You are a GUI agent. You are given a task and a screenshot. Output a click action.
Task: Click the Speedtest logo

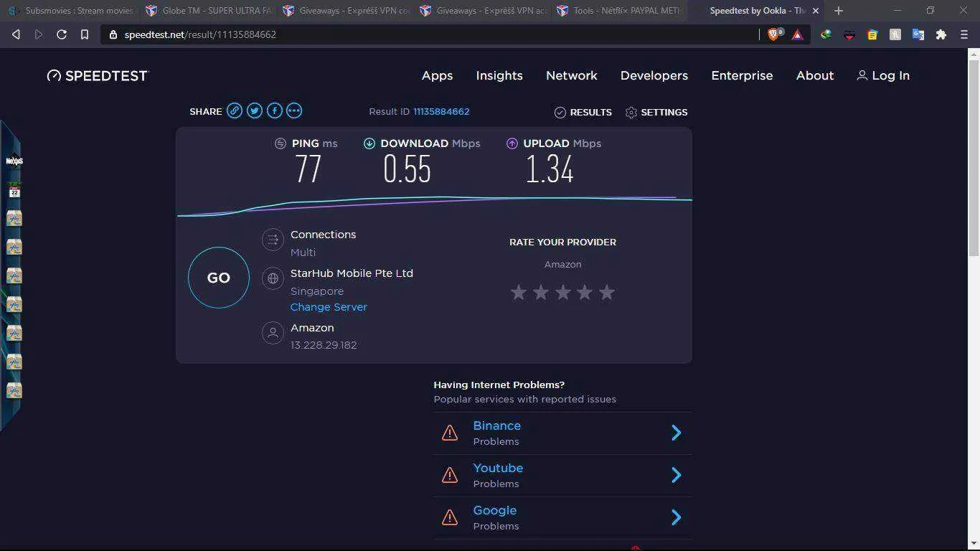97,75
